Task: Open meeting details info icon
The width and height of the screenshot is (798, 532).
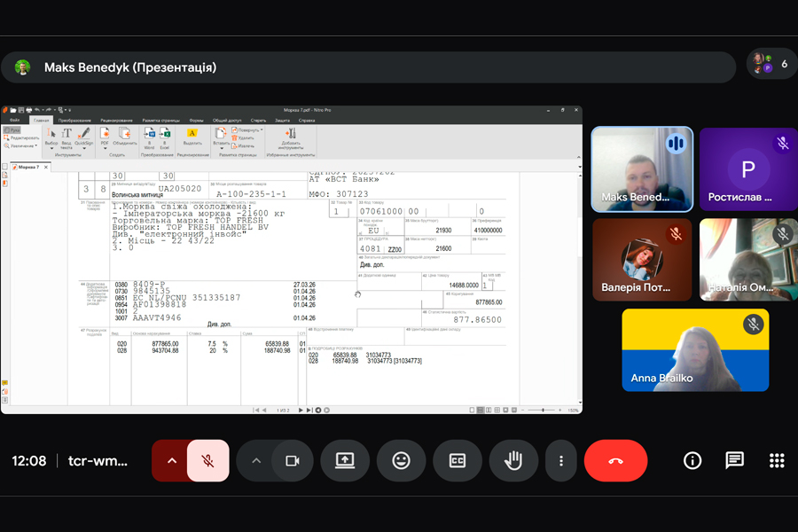Action: (692, 461)
